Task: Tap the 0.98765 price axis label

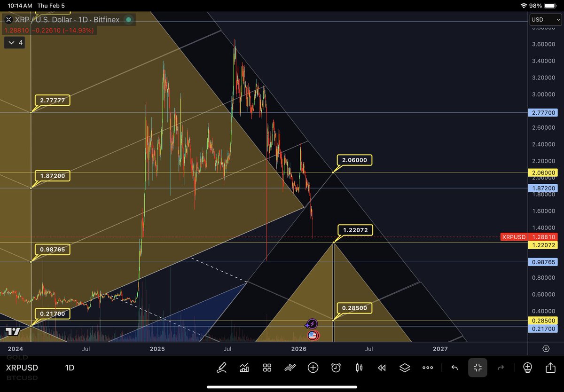Action: (x=543, y=261)
